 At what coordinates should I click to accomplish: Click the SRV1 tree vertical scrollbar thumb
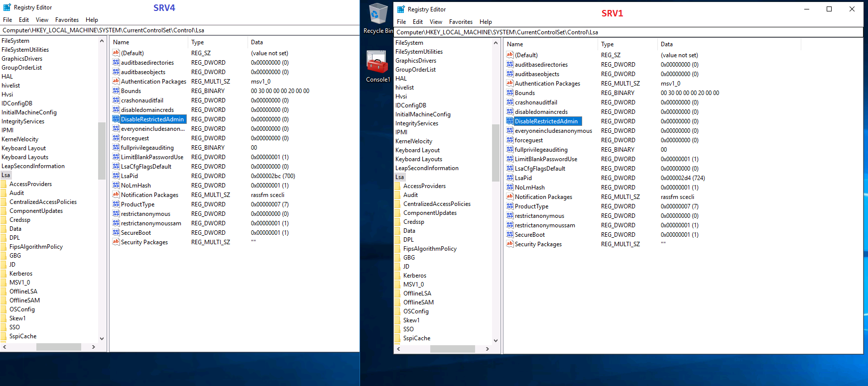click(496, 153)
